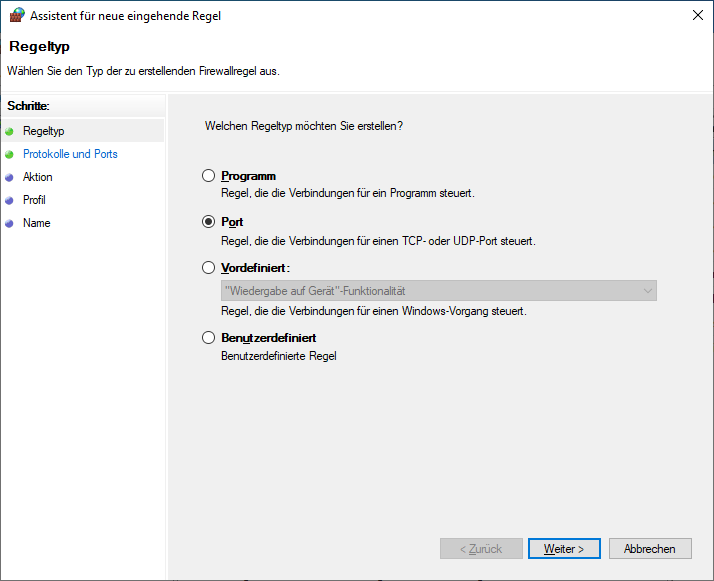This screenshot has height=581, width=714.
Task: Choose the Vordefiniert radio button
Action: pyautogui.click(x=208, y=268)
